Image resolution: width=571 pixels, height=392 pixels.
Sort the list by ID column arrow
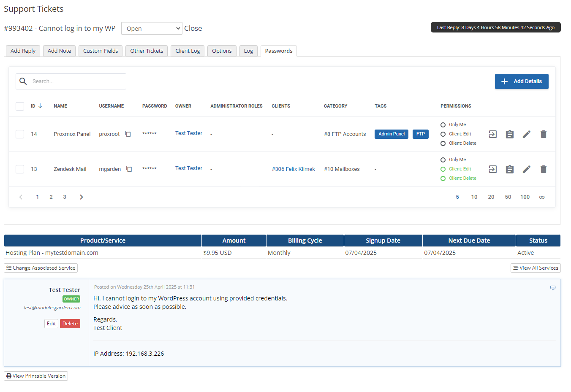pyautogui.click(x=40, y=106)
